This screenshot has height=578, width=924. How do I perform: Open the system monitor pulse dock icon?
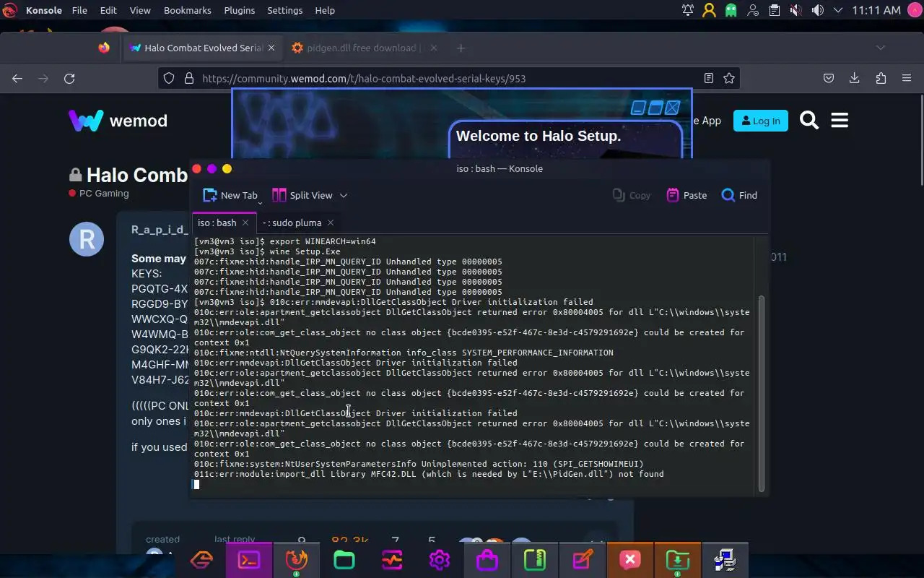coord(392,560)
